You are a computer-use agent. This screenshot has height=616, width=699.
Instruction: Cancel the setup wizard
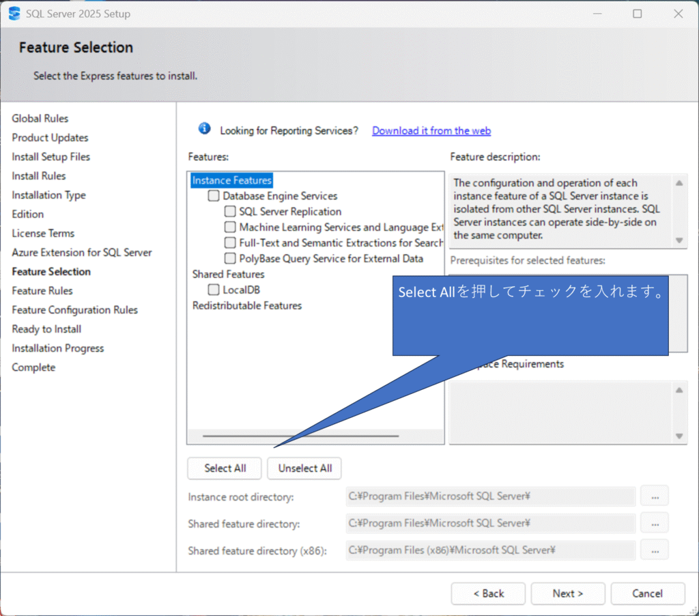pos(648,593)
